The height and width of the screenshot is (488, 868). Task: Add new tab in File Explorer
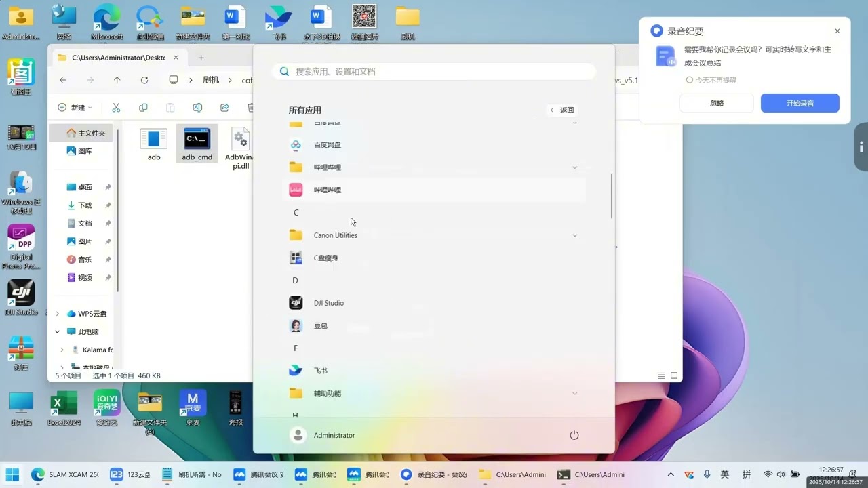[201, 58]
